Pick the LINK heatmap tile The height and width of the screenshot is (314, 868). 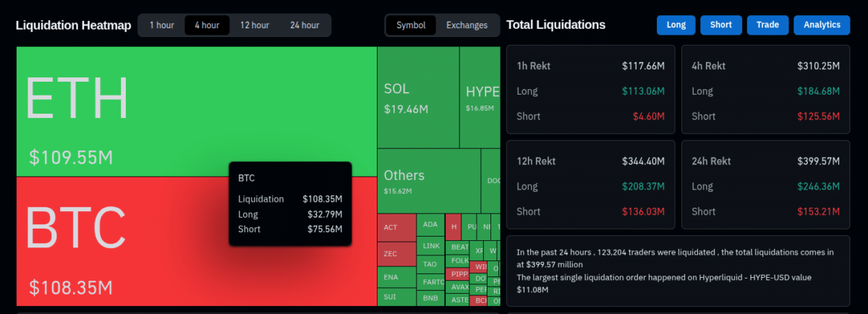coord(431,246)
